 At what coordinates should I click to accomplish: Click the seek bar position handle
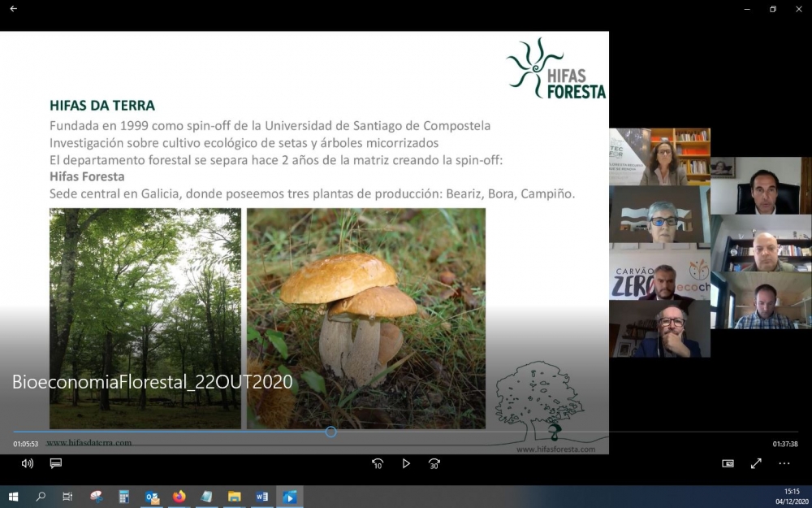tap(330, 432)
